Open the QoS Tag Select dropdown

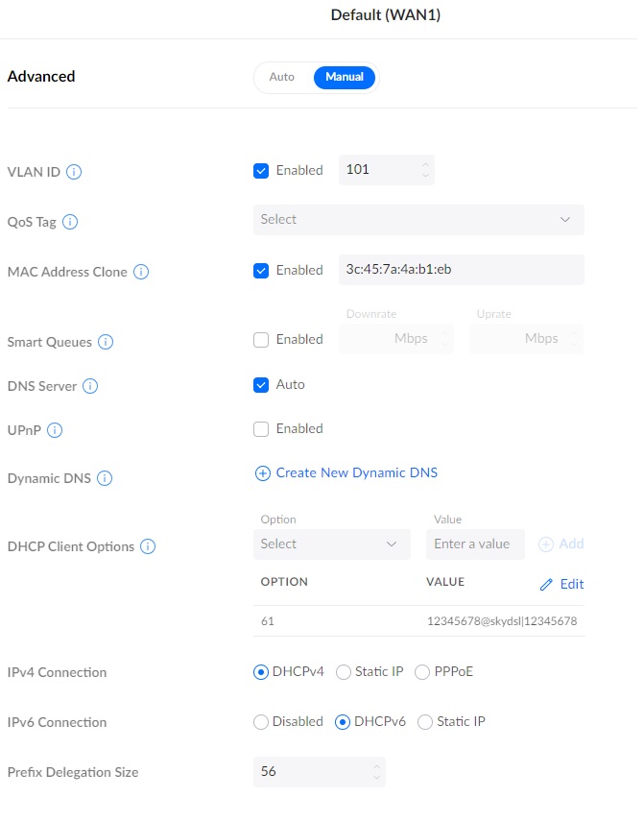click(x=418, y=220)
